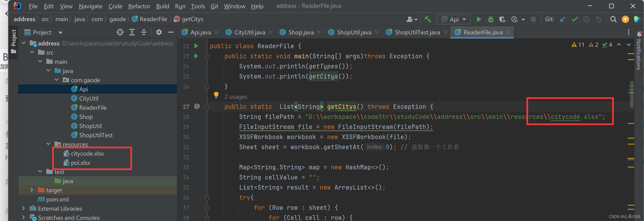
Task: Jump to next highlighted error down arrow
Action: coord(628,45)
